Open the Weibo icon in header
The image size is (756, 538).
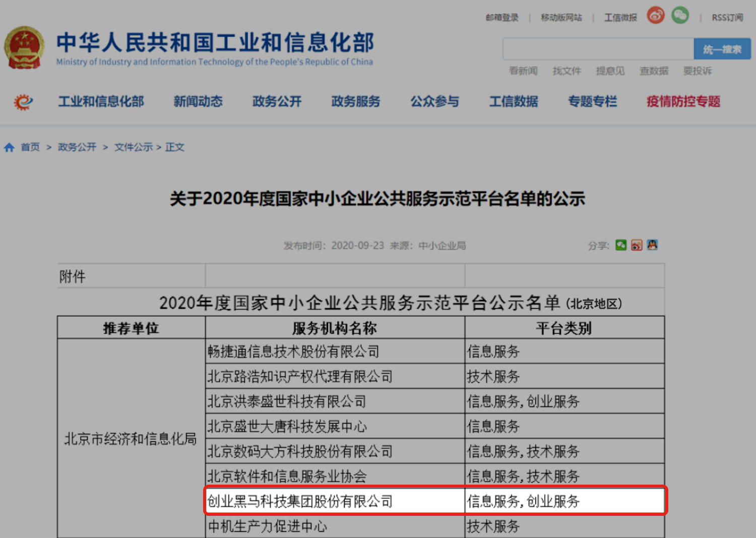click(656, 15)
